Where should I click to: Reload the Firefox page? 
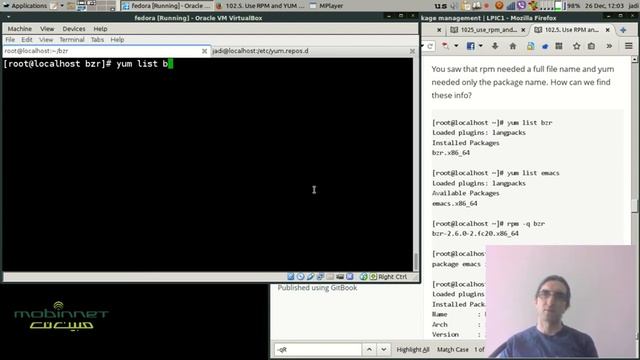[430, 46]
